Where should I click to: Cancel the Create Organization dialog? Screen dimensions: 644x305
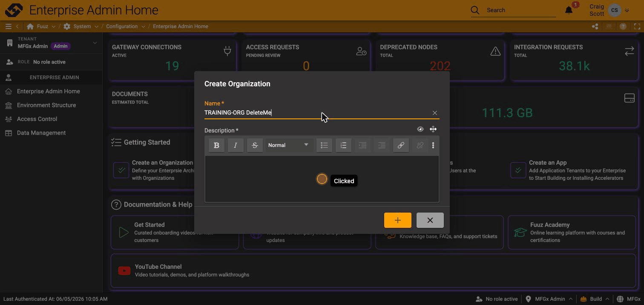pyautogui.click(x=430, y=220)
